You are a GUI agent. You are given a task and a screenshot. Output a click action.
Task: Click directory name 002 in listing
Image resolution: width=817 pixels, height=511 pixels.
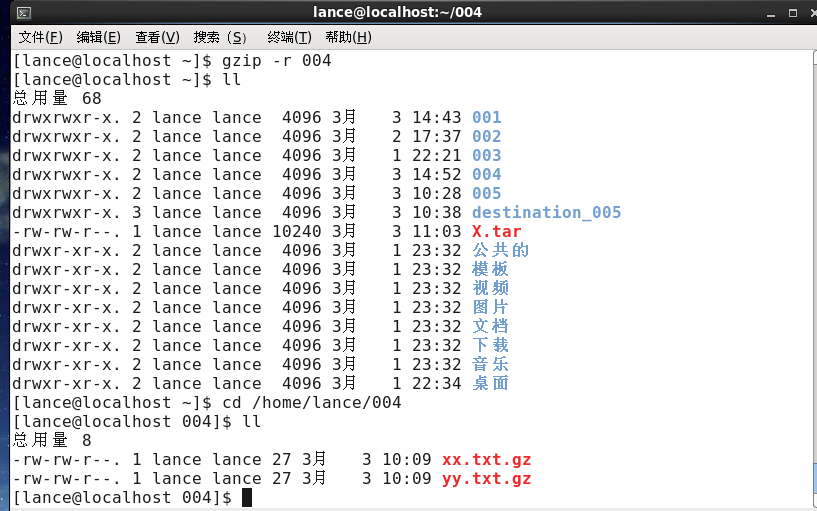487,136
